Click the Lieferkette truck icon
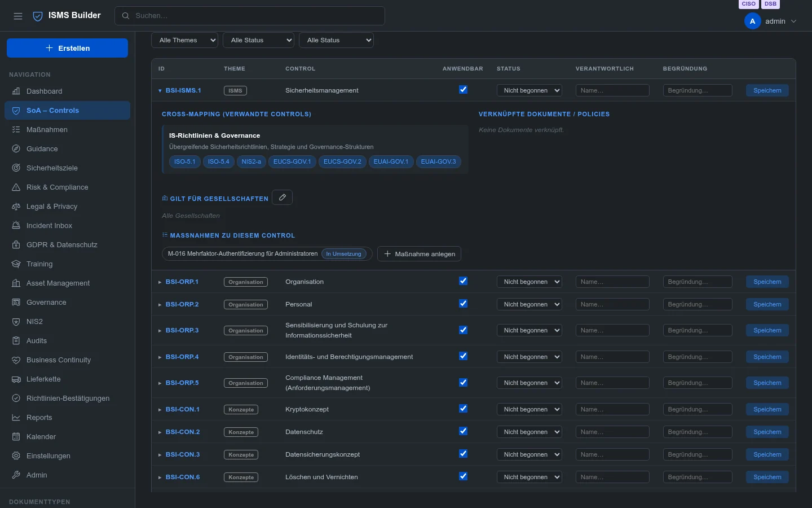812x508 pixels. tap(16, 379)
